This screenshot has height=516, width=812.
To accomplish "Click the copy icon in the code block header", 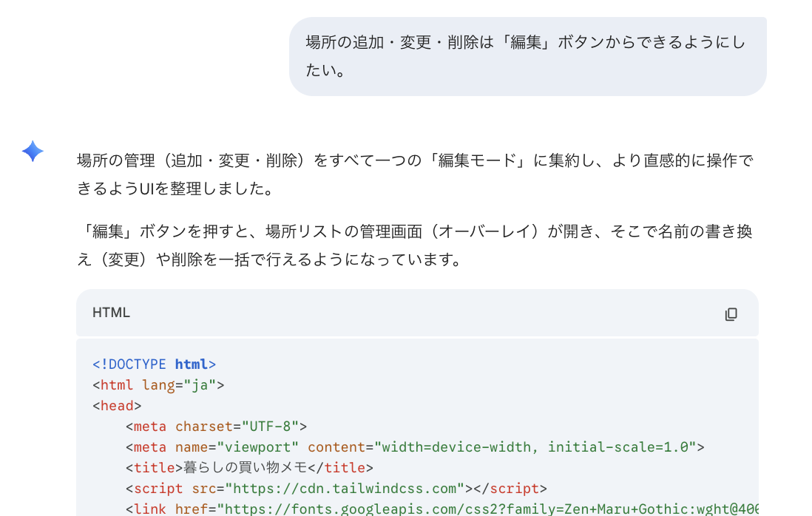I will click(731, 313).
